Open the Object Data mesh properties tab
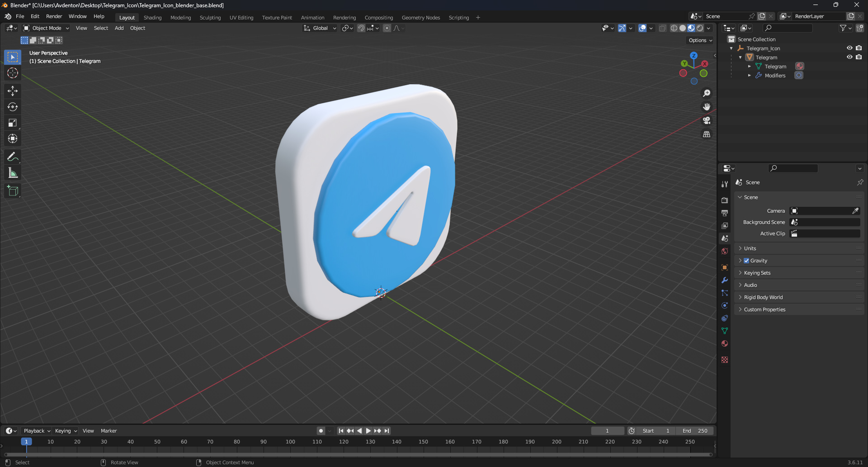 (x=725, y=331)
